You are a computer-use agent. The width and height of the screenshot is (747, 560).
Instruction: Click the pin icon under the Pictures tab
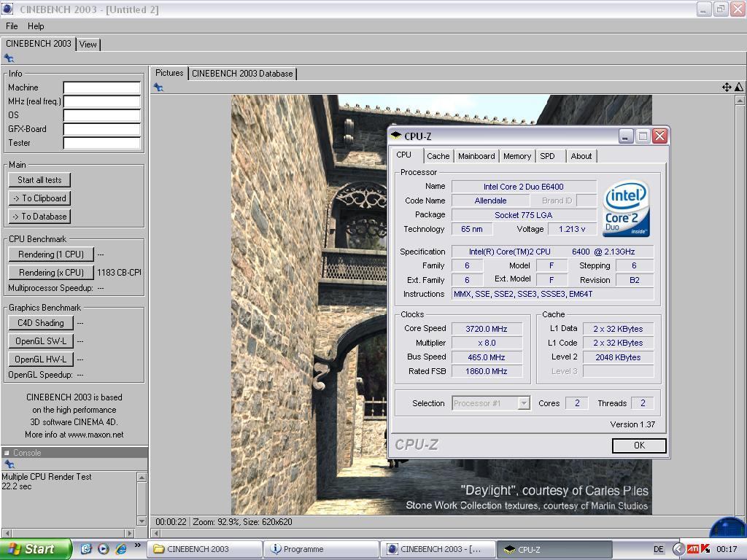click(158, 87)
